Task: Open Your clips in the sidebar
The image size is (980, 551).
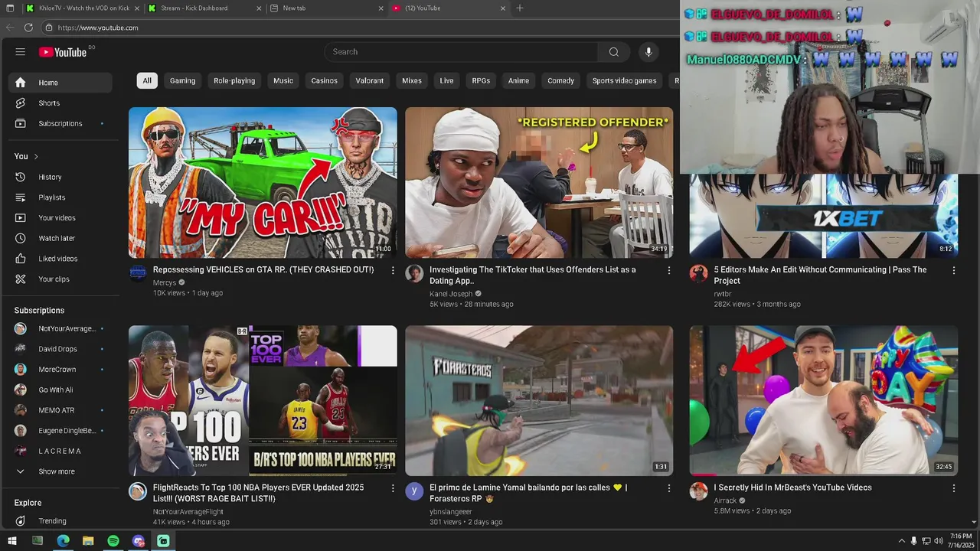Action: [x=60, y=279]
